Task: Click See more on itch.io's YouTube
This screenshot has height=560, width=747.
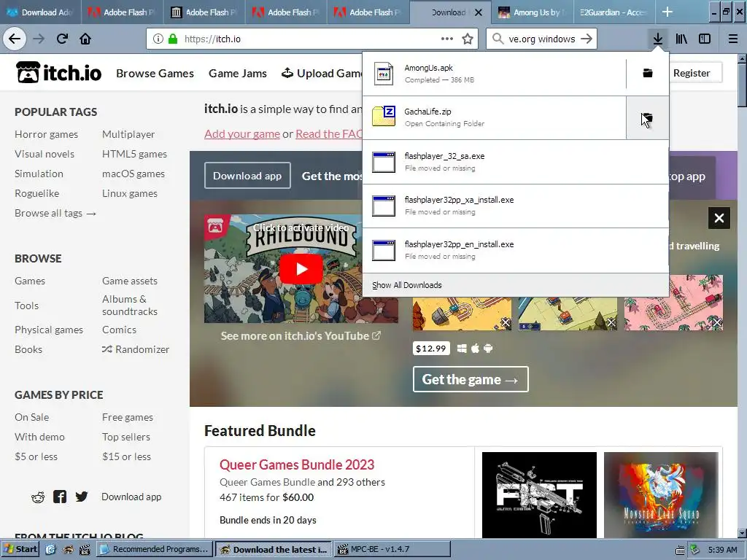Action: [x=301, y=335]
